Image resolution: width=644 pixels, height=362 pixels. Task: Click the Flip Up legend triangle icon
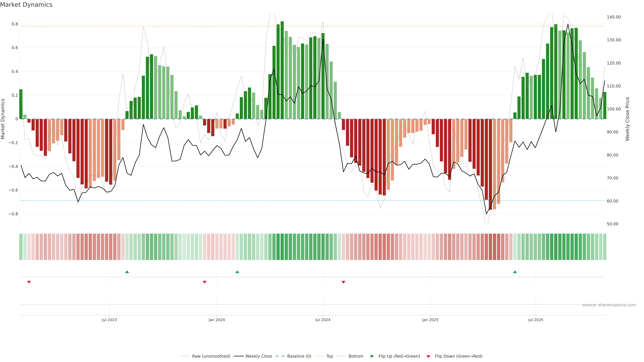pos(372,356)
